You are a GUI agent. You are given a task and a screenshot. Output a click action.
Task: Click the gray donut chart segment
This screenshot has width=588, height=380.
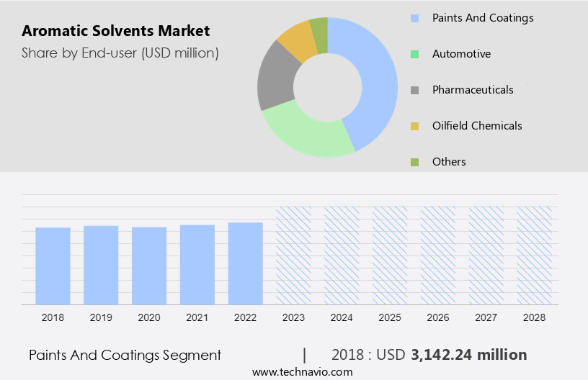[x=275, y=79]
